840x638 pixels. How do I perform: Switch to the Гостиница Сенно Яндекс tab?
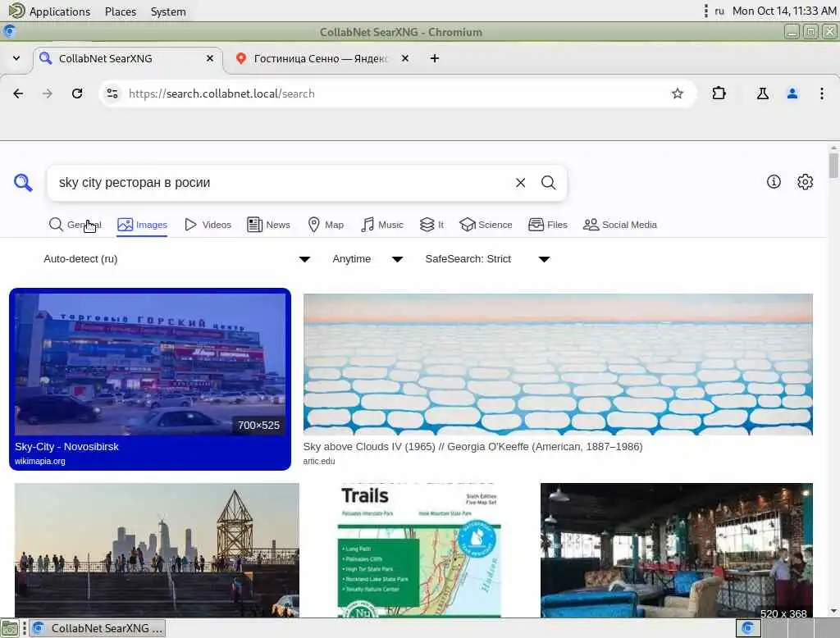point(321,58)
